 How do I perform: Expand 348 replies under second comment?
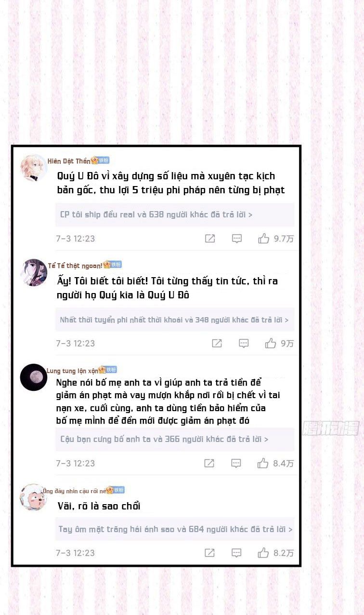pyautogui.click(x=175, y=320)
